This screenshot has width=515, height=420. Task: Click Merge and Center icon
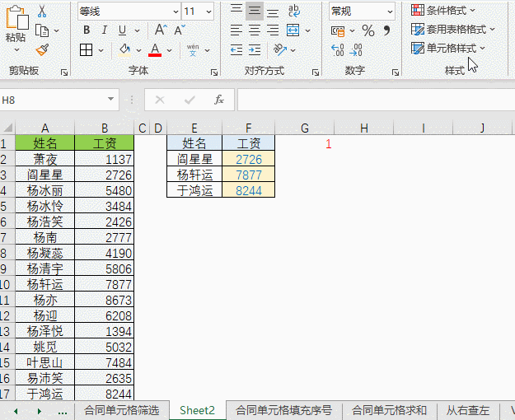(293, 30)
